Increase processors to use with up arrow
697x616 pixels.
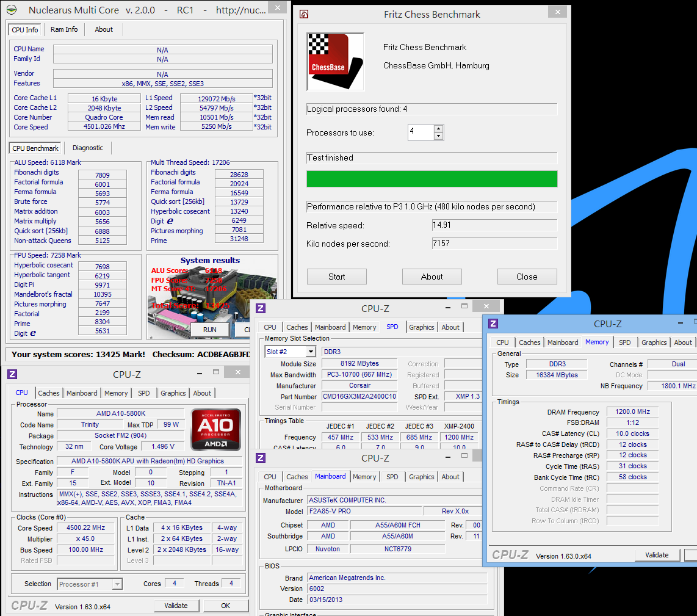pos(439,129)
